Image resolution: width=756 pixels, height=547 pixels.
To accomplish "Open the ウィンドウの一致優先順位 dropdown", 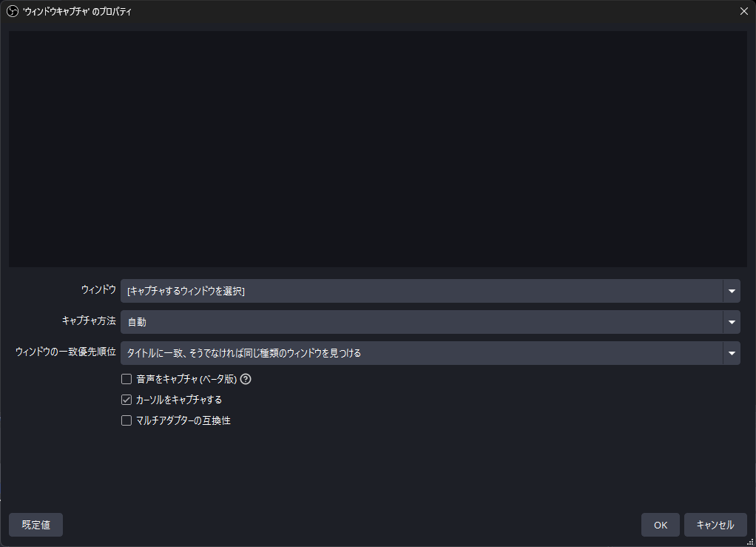I will click(430, 353).
